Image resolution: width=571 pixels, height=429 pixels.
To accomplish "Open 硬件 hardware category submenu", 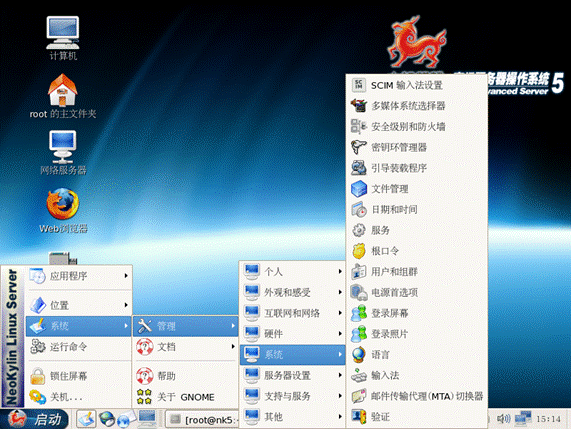I will click(x=292, y=334).
